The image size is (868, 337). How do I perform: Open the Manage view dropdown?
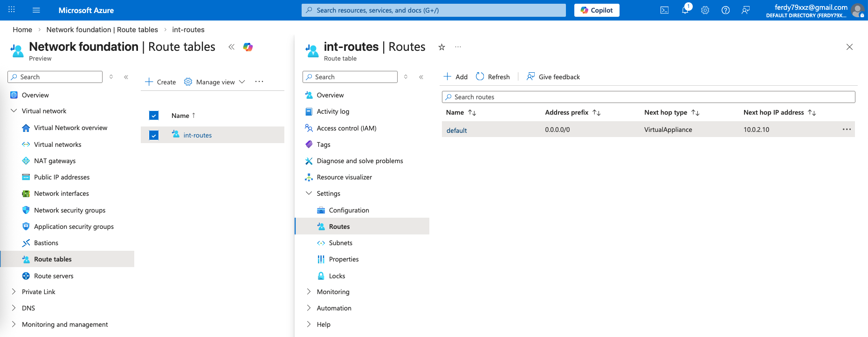click(214, 82)
